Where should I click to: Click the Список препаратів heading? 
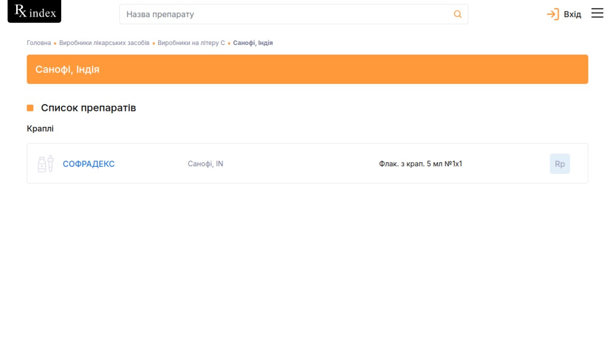[x=88, y=108]
